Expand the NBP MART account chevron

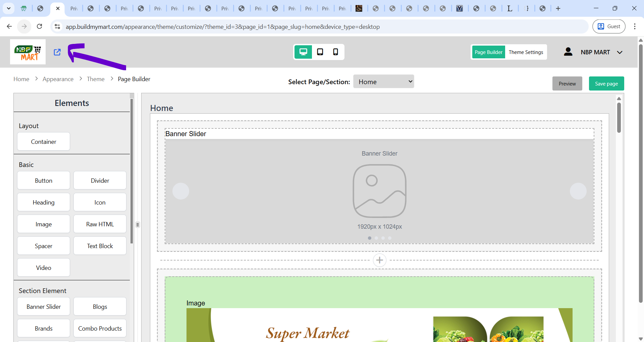(620, 52)
